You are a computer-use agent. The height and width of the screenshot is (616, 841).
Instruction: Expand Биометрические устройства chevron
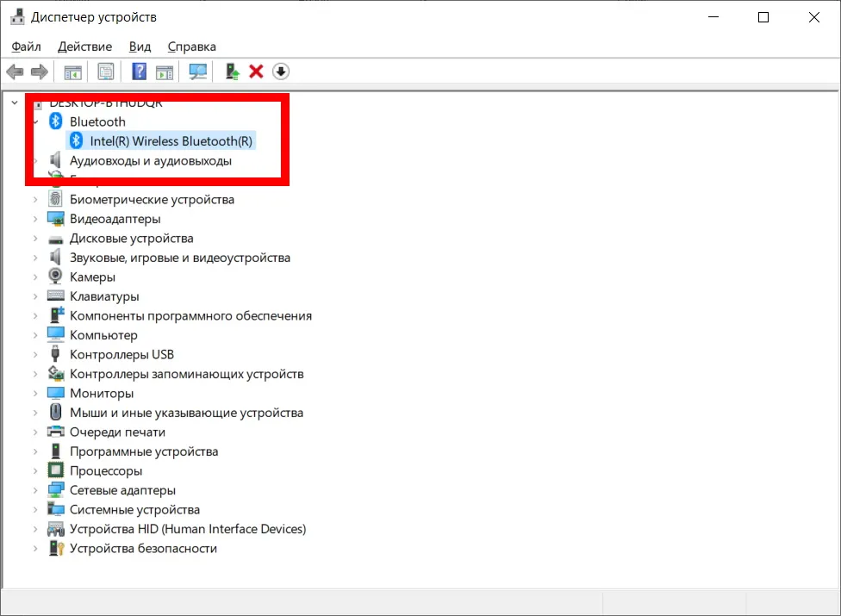click(35, 199)
